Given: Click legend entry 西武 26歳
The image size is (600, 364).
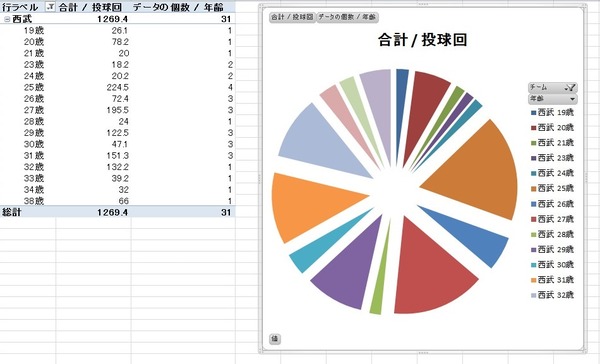Looking at the screenshot, I should click(553, 204).
